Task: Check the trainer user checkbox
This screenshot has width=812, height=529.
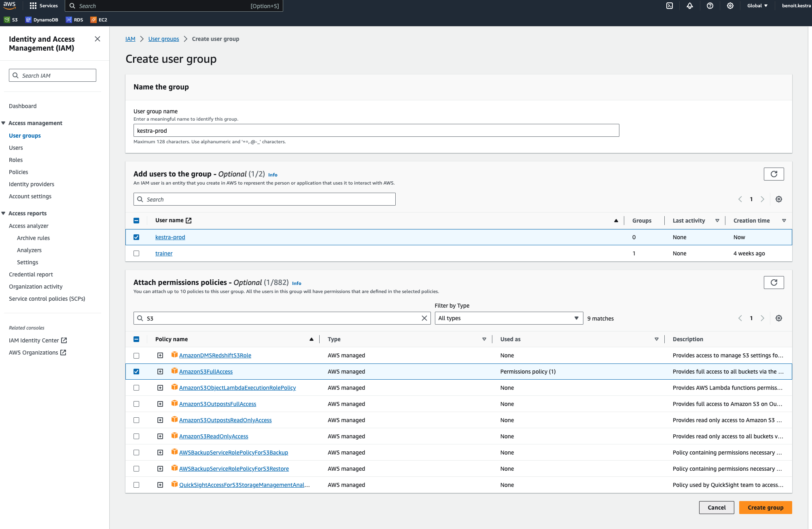Action: pos(136,253)
